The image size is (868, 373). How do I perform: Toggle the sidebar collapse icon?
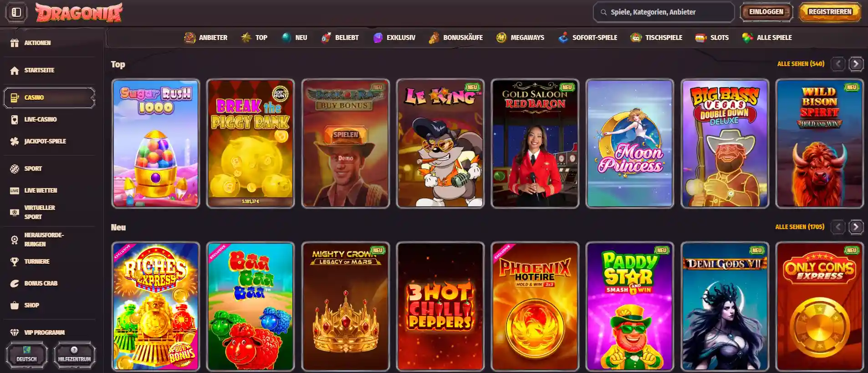point(16,12)
